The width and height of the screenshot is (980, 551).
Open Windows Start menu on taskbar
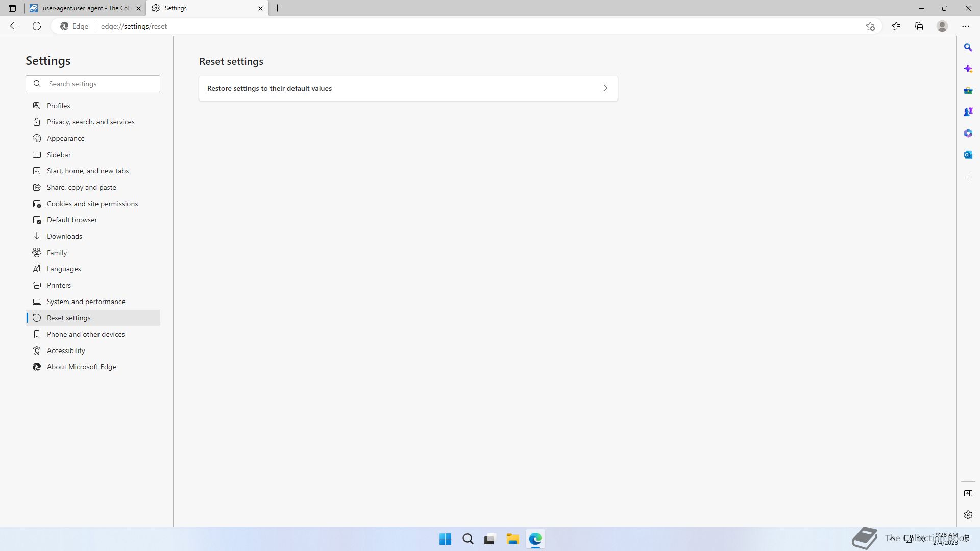pos(445,539)
